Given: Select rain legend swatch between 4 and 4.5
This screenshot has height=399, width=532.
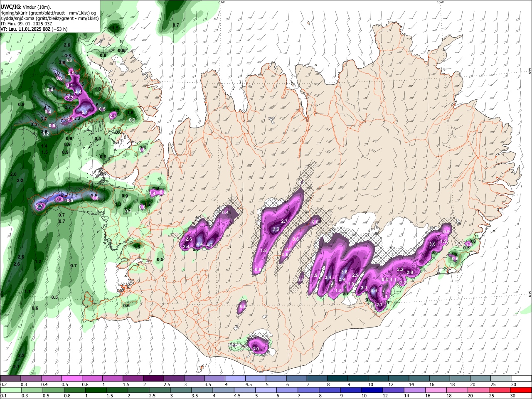Looking at the screenshot, I should [x=224, y=390].
